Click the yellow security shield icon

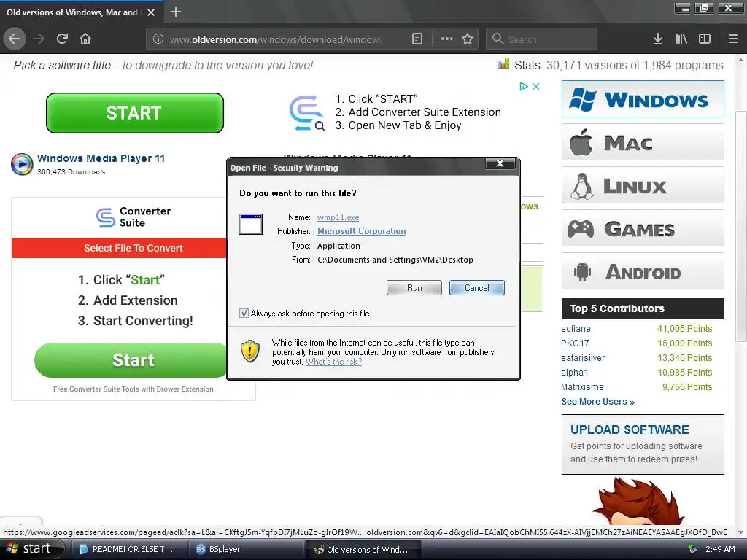tap(250, 351)
